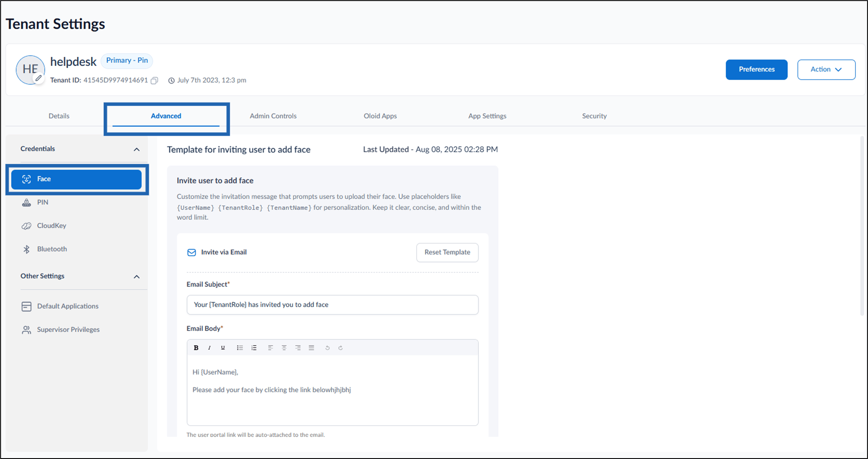Click the vertical scrollbar on content panel

pyautogui.click(x=862, y=225)
